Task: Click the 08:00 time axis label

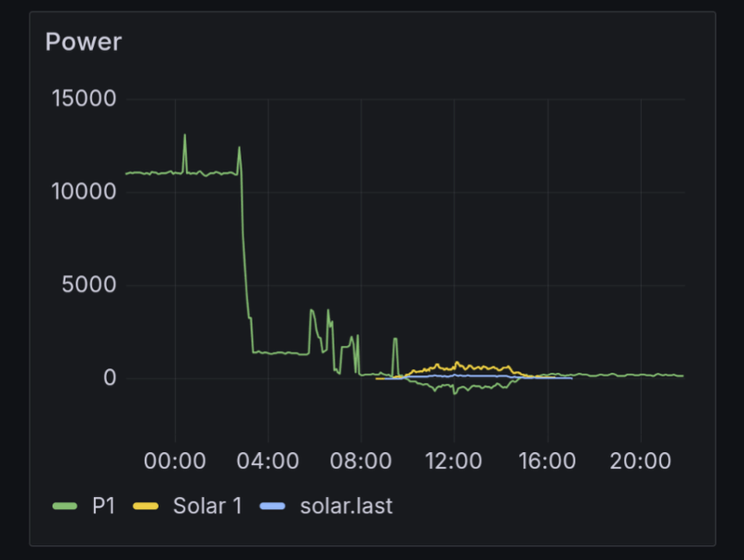Action: 361,460
